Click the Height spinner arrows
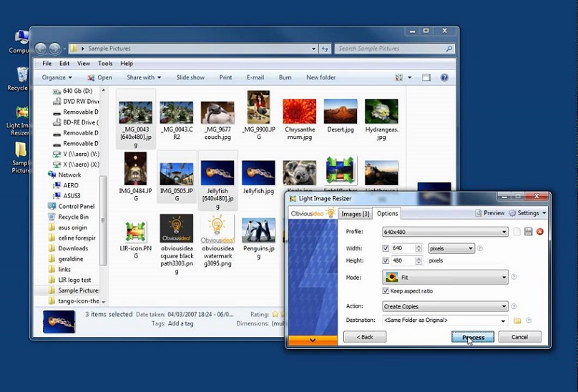This screenshot has height=392, width=578. click(418, 260)
